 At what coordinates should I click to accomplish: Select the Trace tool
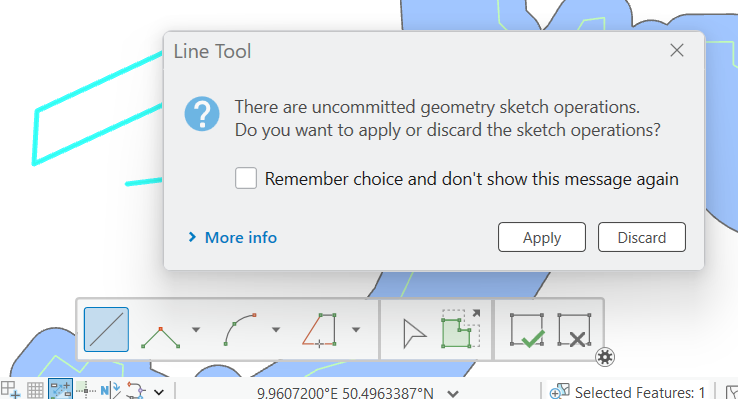[320, 330]
